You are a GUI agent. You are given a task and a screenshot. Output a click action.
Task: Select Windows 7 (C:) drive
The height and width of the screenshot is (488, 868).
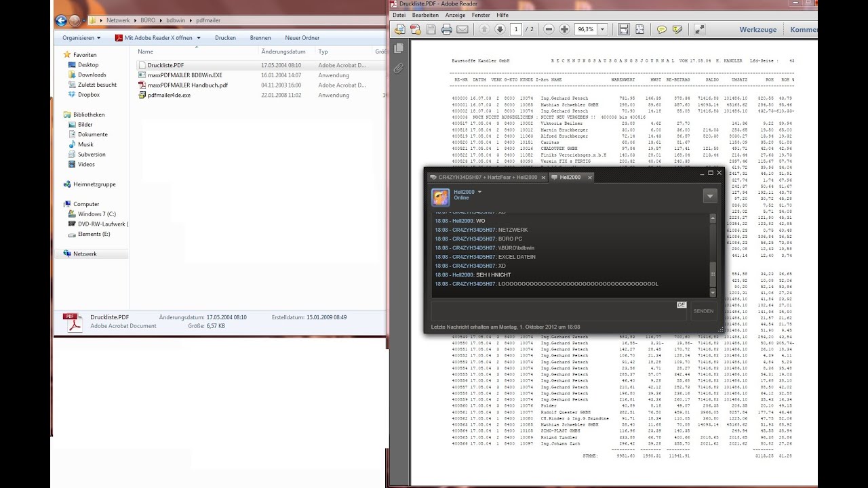pos(92,213)
